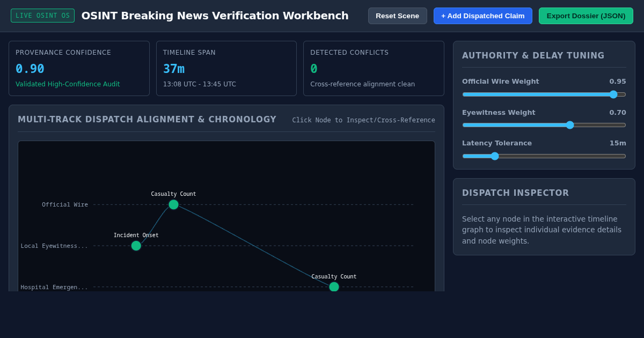This screenshot has height=338, width=644.
Task: Click 'Cross-reference alignment clean' text
Action: [x=363, y=84]
